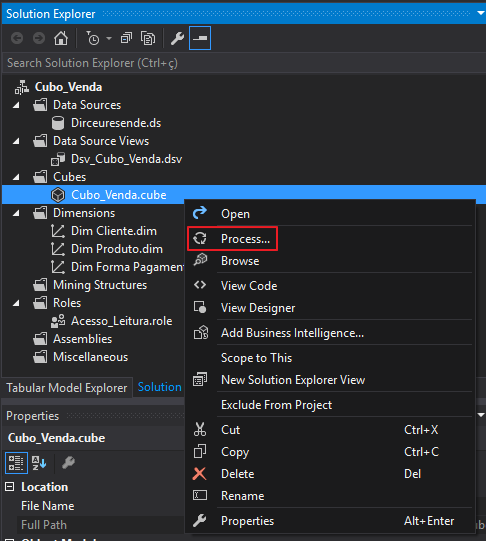Image resolution: width=486 pixels, height=541 pixels.
Task: Open the filter dropdown arrow beside clock icon
Action: 109,38
